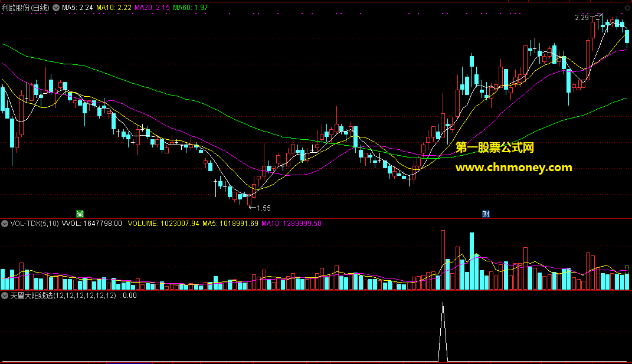The image size is (632, 364).
Task: Open the green 减 event marker
Action: [x=80, y=214]
